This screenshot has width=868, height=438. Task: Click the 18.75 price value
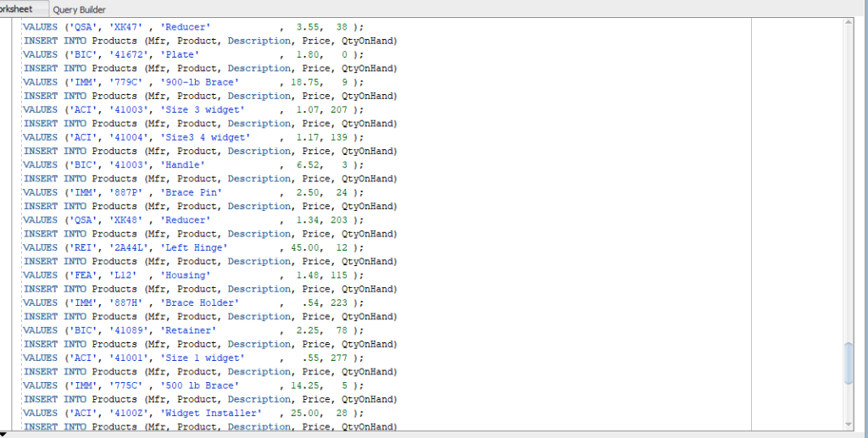click(305, 82)
